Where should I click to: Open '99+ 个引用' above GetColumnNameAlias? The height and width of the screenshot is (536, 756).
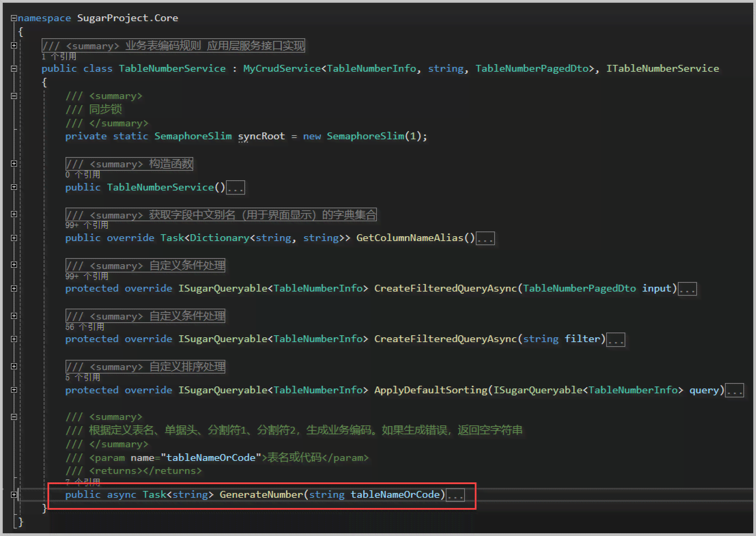pos(87,225)
